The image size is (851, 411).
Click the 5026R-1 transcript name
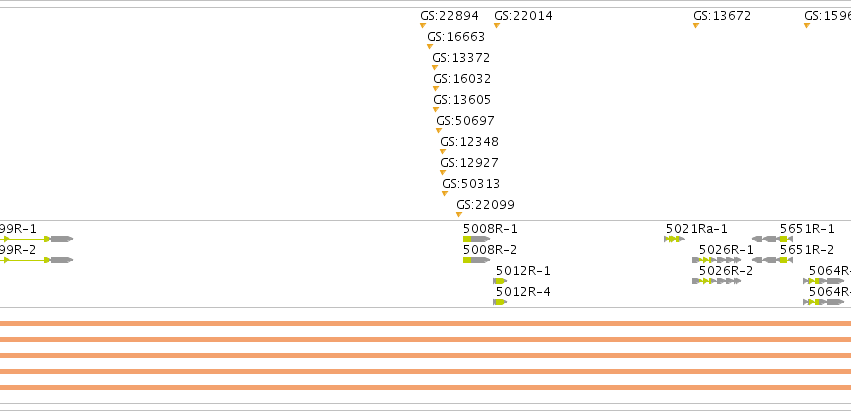coord(726,250)
